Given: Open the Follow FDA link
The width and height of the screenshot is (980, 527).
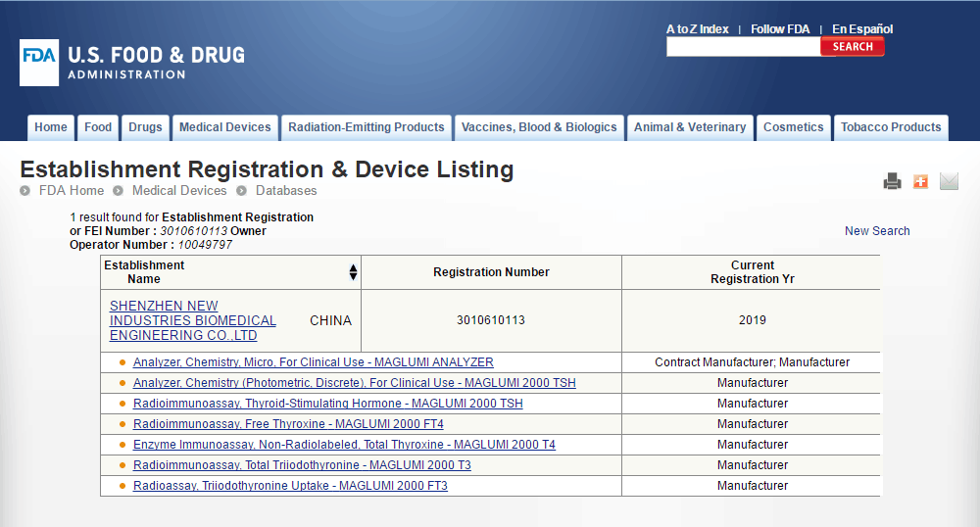Looking at the screenshot, I should (x=780, y=29).
